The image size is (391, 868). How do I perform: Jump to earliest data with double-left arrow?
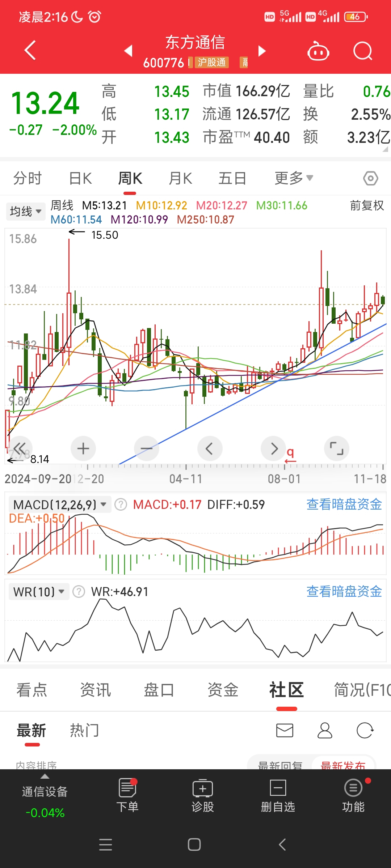click(x=20, y=448)
